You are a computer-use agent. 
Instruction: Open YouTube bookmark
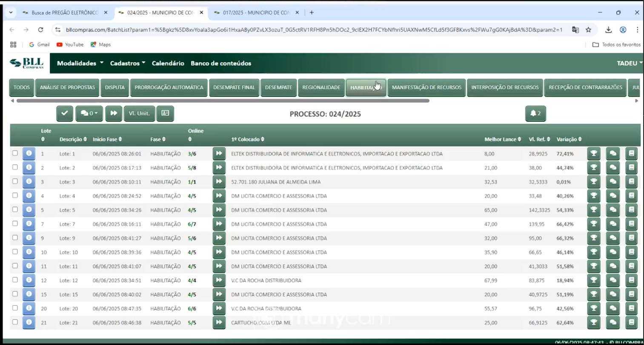(x=70, y=44)
